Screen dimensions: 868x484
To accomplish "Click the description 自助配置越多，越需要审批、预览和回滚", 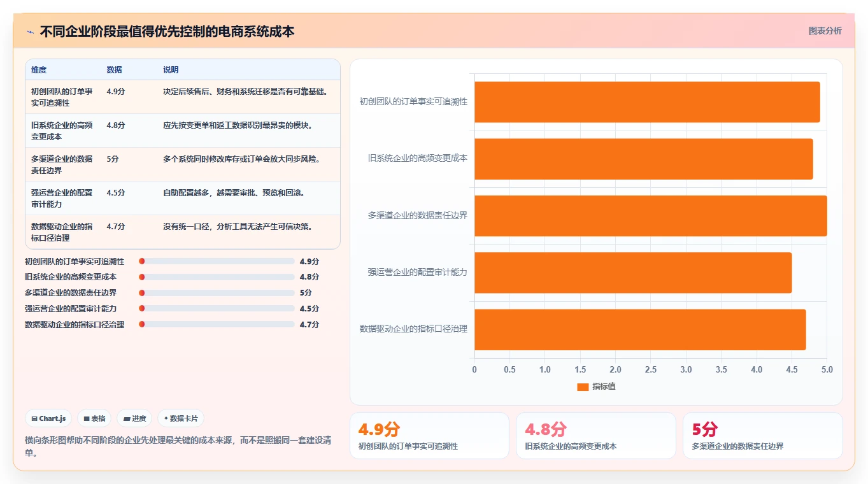I will tap(234, 193).
